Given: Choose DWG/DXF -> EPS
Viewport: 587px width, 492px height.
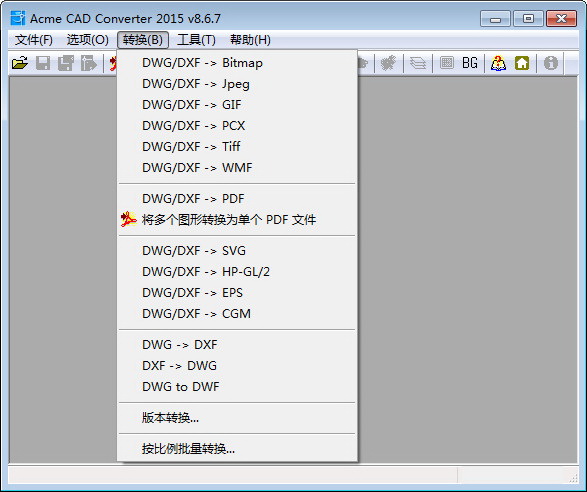Looking at the screenshot, I should [x=237, y=293].
